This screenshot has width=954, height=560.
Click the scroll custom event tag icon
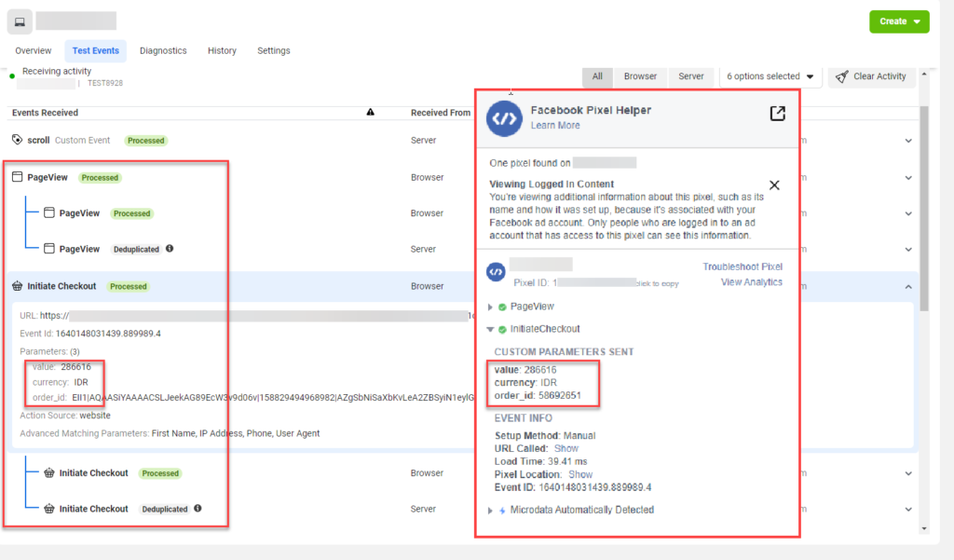(x=17, y=140)
